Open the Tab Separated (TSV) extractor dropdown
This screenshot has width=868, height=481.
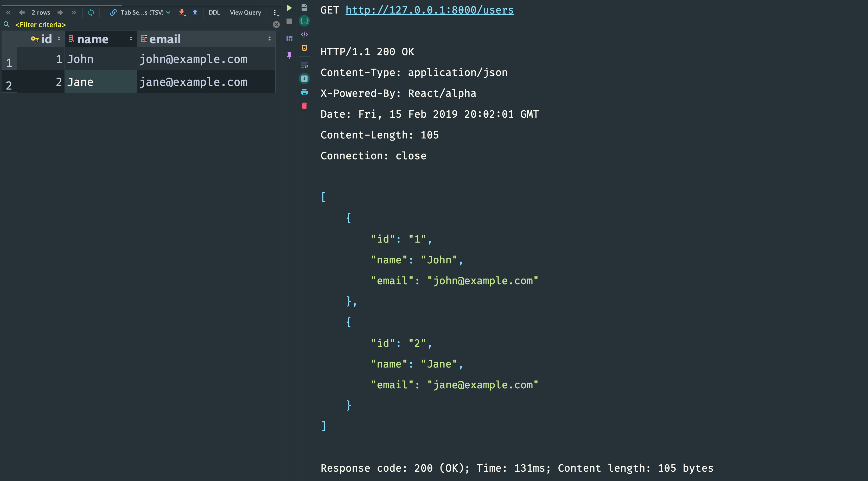[145, 12]
